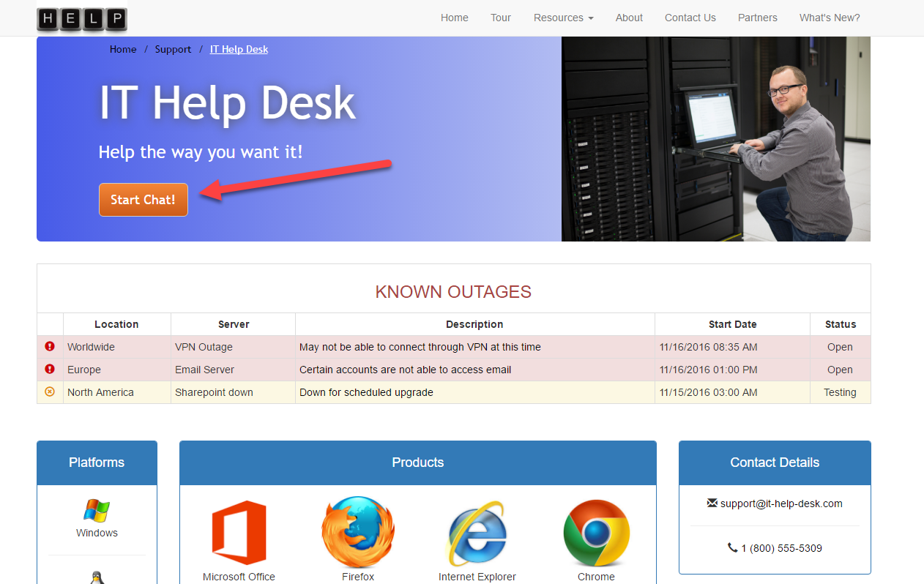This screenshot has width=924, height=584.
Task: Click the Europe location cell
Action: [117, 370]
